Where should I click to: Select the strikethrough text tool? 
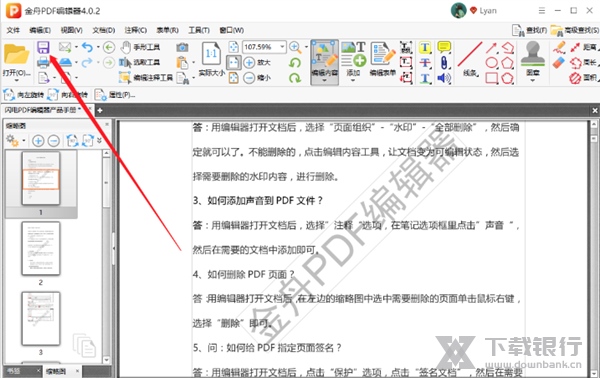[425, 62]
